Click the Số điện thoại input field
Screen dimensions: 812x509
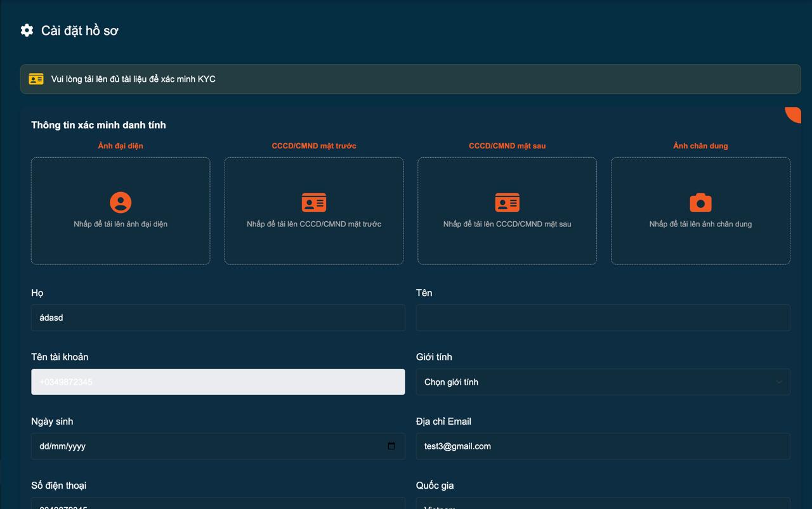(x=218, y=504)
